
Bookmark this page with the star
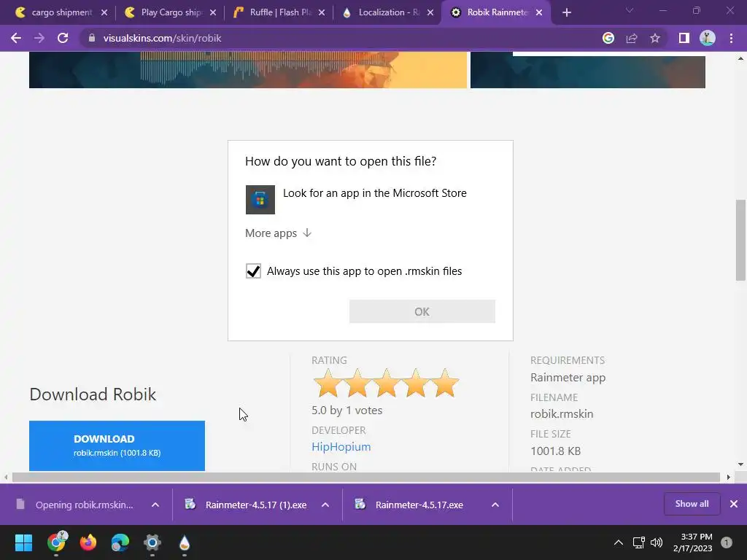pos(655,38)
